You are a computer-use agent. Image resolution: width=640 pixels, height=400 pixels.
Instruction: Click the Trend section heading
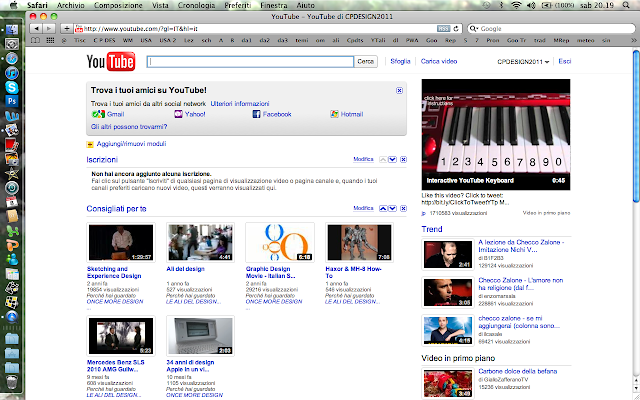432,229
